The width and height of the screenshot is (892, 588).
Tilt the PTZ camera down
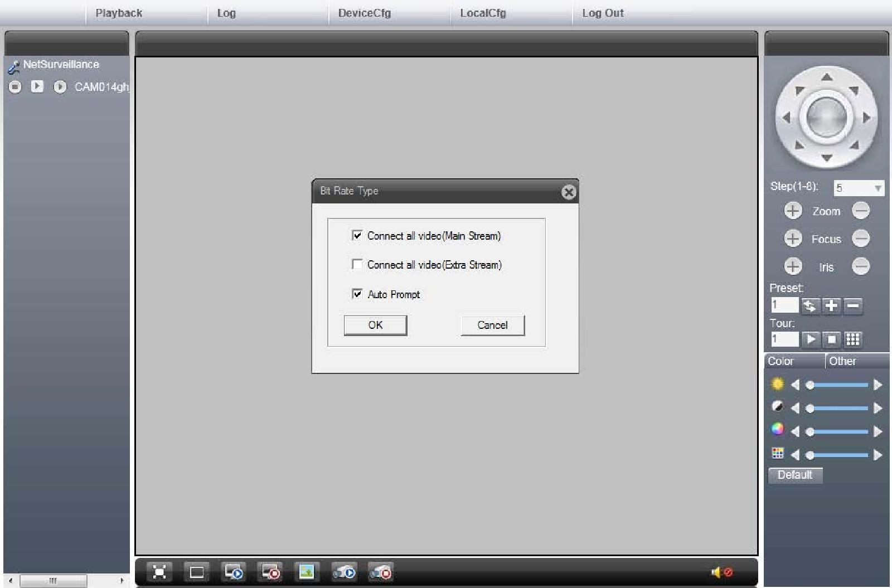pyautogui.click(x=827, y=158)
